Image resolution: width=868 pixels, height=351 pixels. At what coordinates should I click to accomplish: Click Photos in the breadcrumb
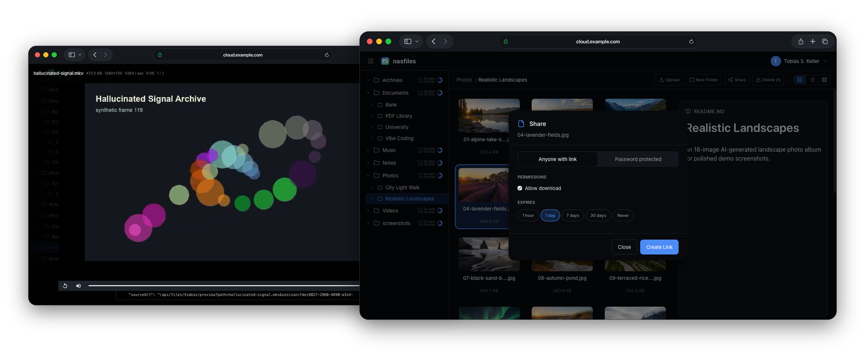coord(464,80)
